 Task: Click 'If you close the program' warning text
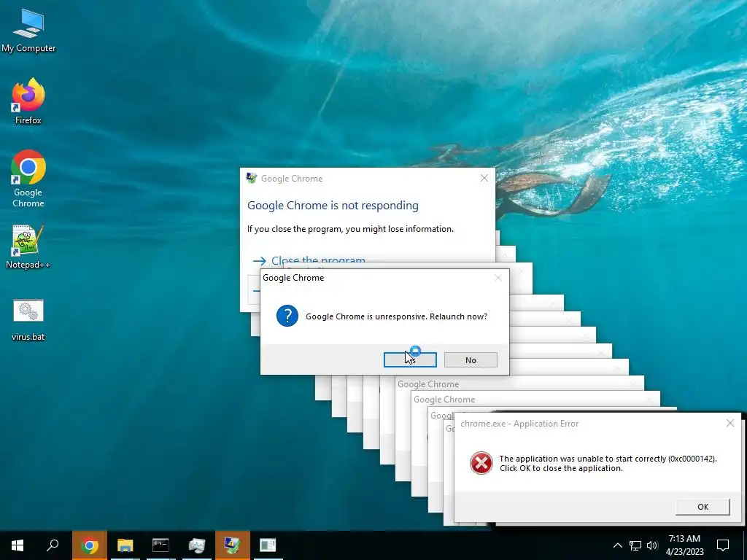[x=350, y=229]
